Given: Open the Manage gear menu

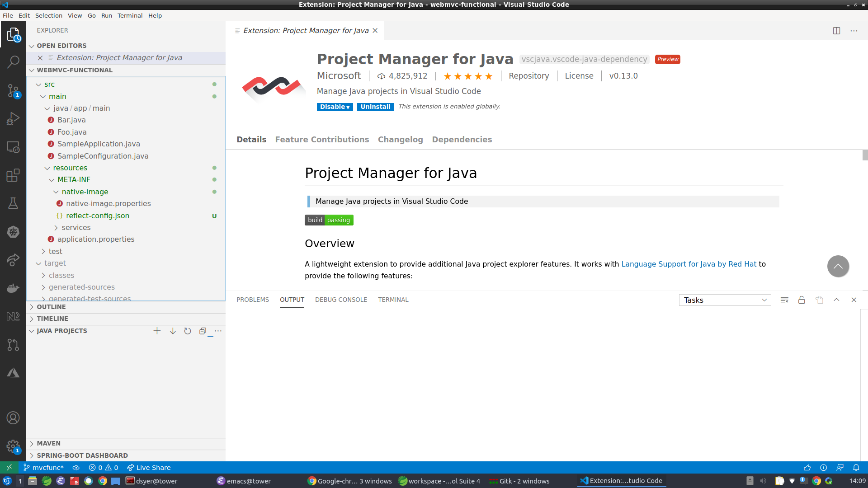Looking at the screenshot, I should [13, 446].
